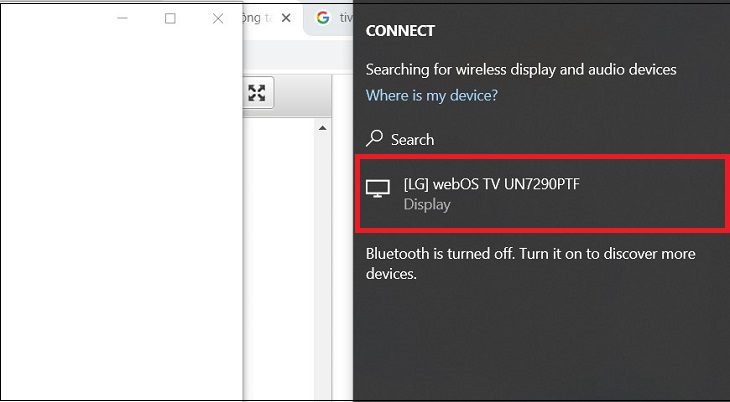Image resolution: width=730 pixels, height=402 pixels.
Task: Click the fullscreen expand arrows icon
Action: point(257,93)
